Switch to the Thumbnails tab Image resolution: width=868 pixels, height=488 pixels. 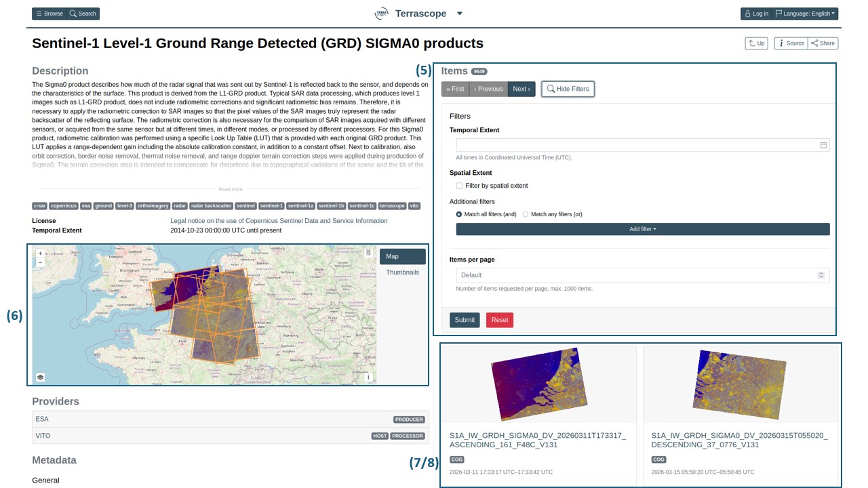click(x=402, y=272)
